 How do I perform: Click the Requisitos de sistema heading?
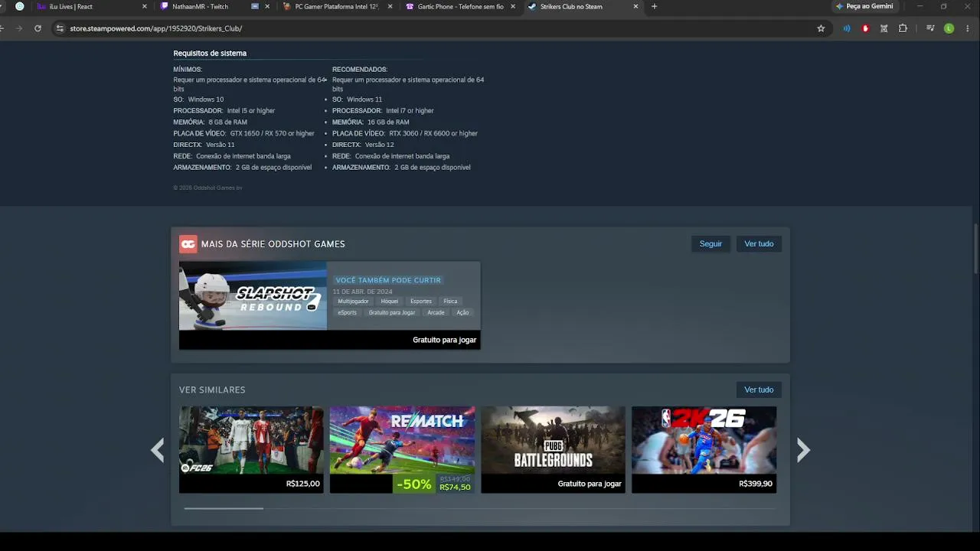pyautogui.click(x=210, y=54)
